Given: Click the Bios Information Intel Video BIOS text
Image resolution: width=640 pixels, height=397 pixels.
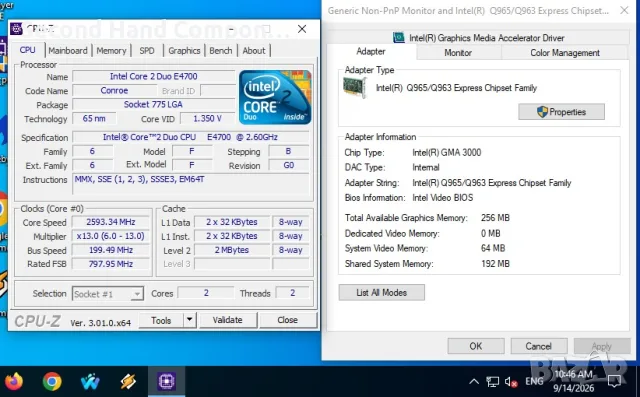Looking at the screenshot, I should point(442,198).
